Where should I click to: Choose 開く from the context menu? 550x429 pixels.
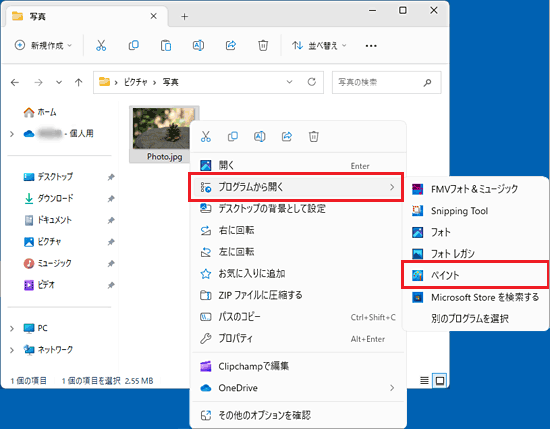(298, 166)
